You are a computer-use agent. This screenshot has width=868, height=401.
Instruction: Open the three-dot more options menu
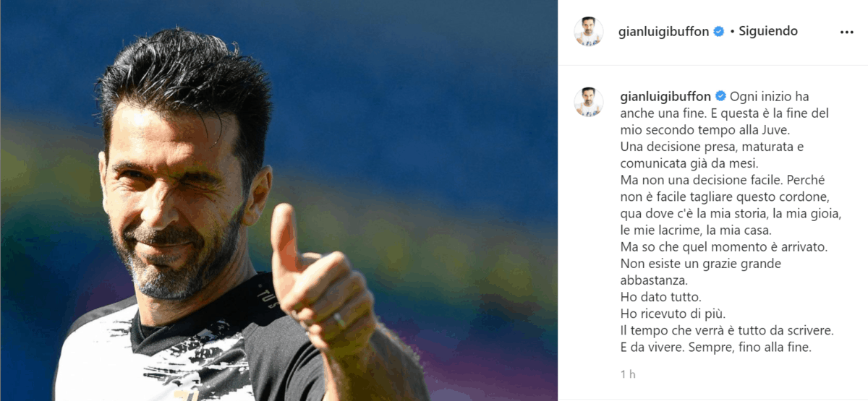[847, 32]
